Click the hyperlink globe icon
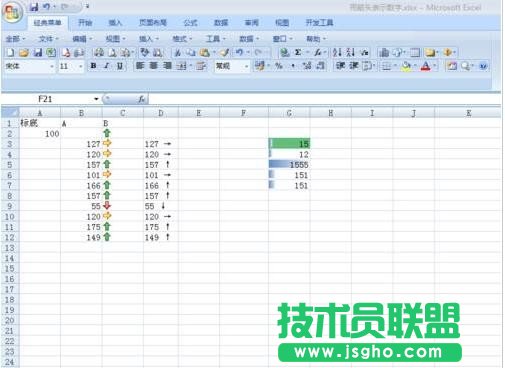505x368 pixels. coord(284,52)
